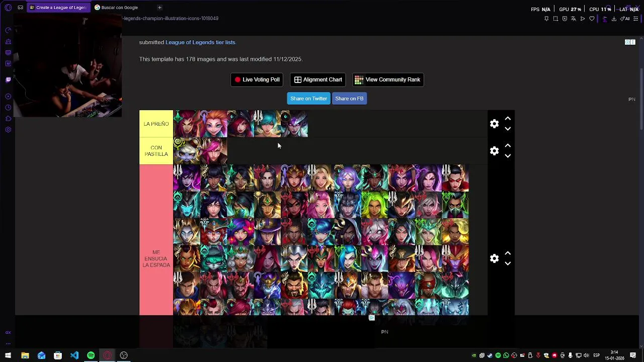Open settings gear for LA PREÑO tier
The image size is (644, 362).
click(494, 124)
